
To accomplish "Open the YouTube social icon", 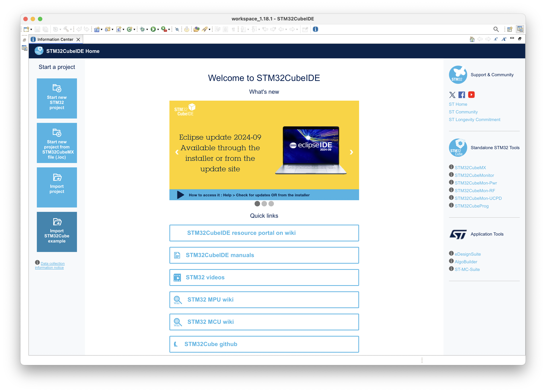I will click(x=471, y=95).
